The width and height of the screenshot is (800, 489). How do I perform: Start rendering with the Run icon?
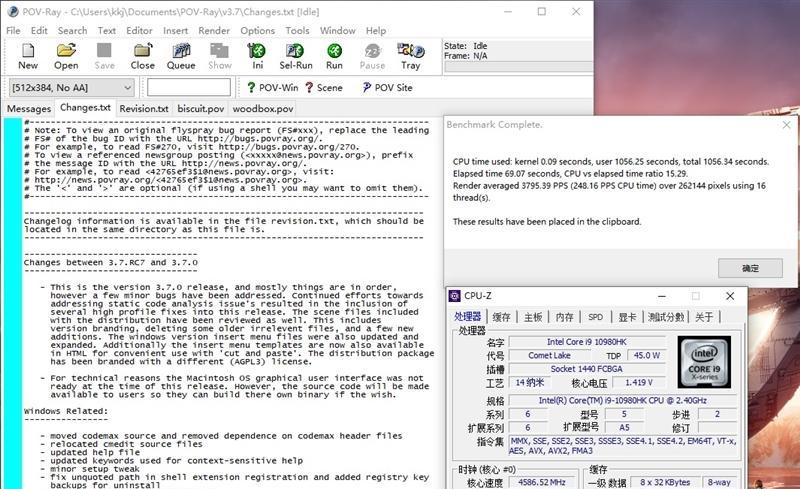click(334, 56)
